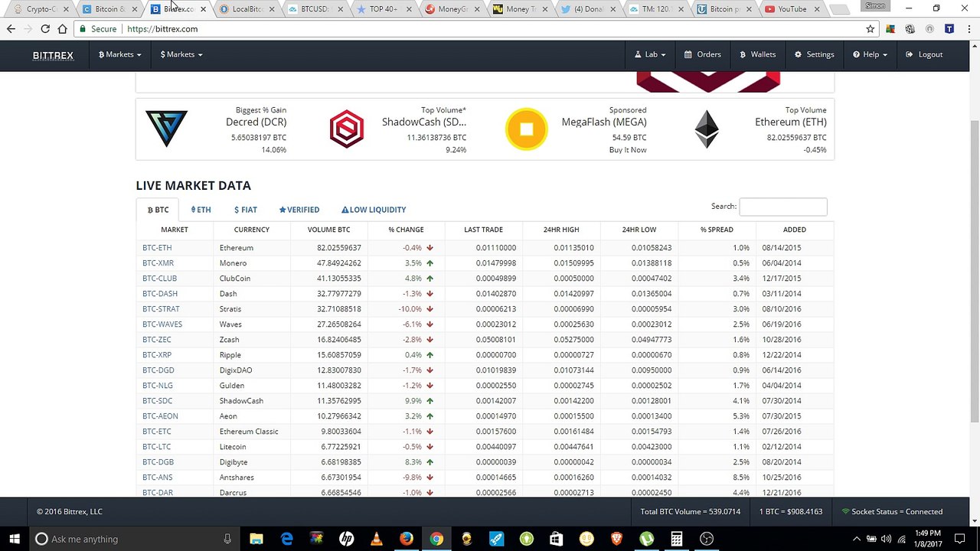
Task: Open Settings from the navbar
Action: [x=815, y=54]
